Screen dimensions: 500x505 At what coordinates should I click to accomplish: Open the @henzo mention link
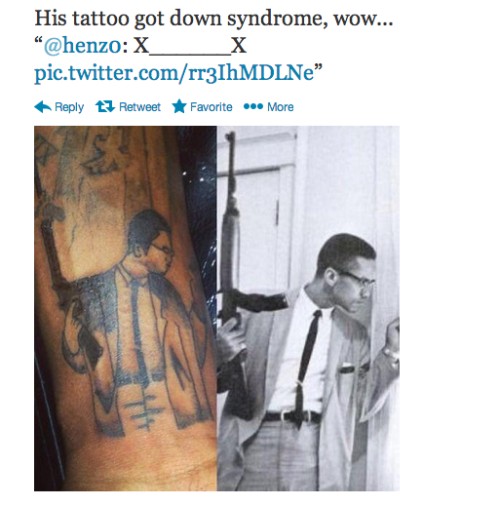coord(82,45)
